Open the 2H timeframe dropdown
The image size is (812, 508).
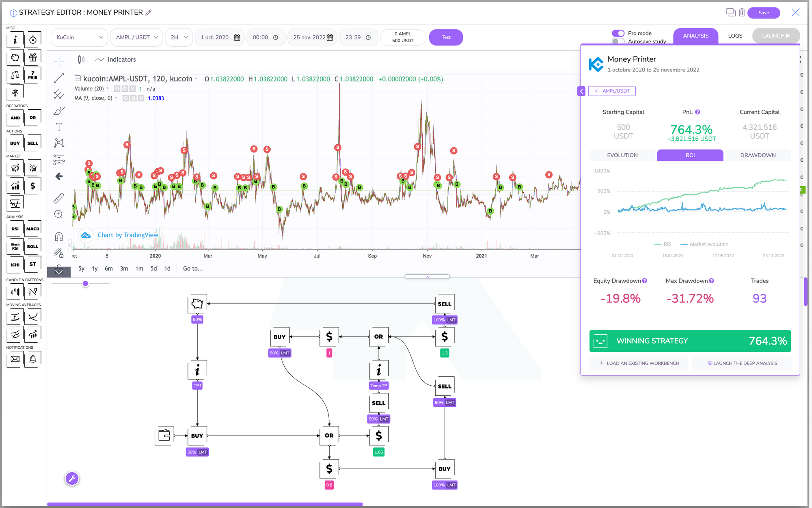179,37
